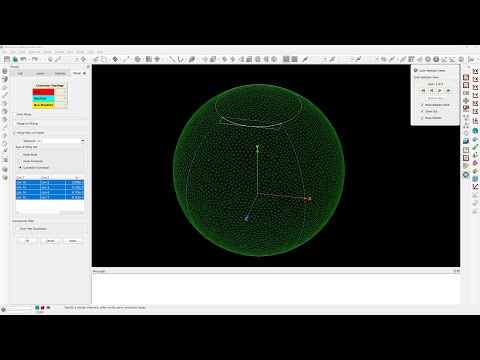Click the Apply button in Merge panel
This screenshot has height=360, width=480.
coord(73,240)
